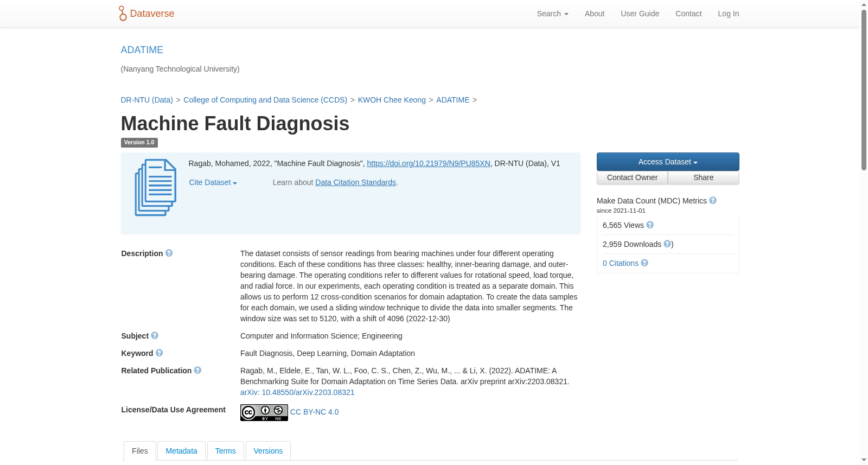Click the Dataverse logo icon
This screenshot has width=868, height=465.
(x=123, y=14)
